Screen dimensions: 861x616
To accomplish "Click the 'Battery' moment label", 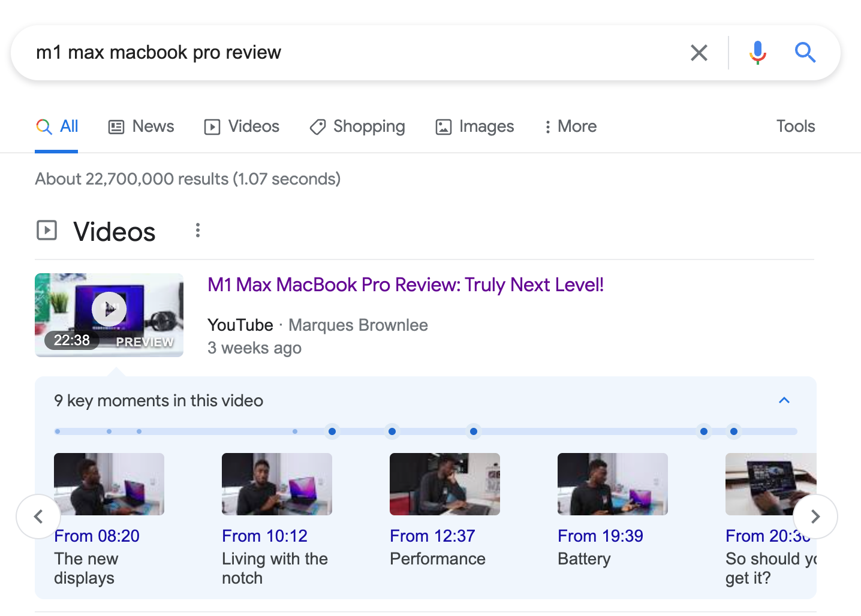I will (x=584, y=559).
